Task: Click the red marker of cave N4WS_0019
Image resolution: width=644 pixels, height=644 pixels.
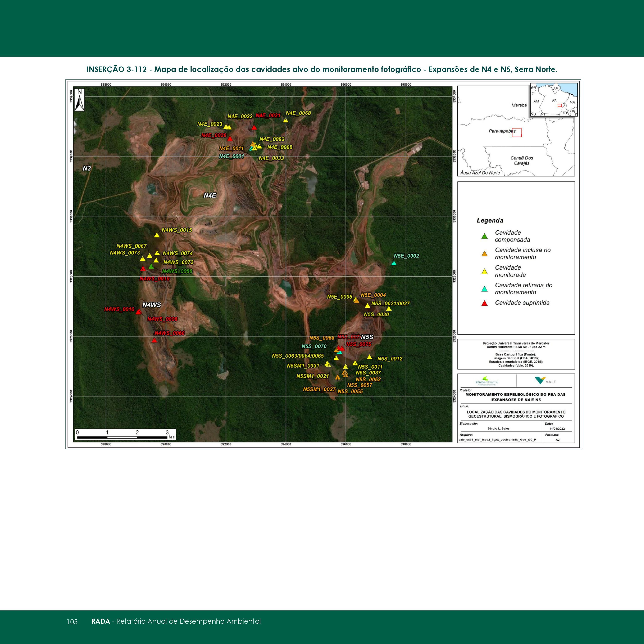Action: (143, 269)
